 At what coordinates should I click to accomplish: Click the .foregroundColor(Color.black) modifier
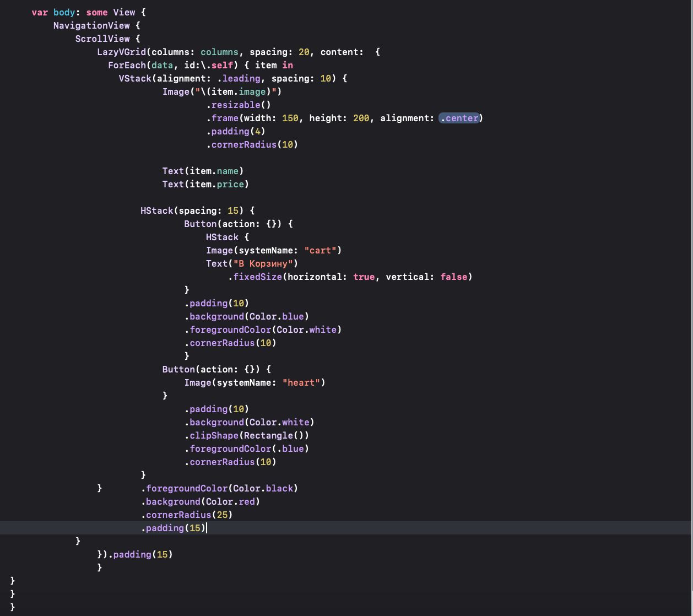tap(220, 488)
